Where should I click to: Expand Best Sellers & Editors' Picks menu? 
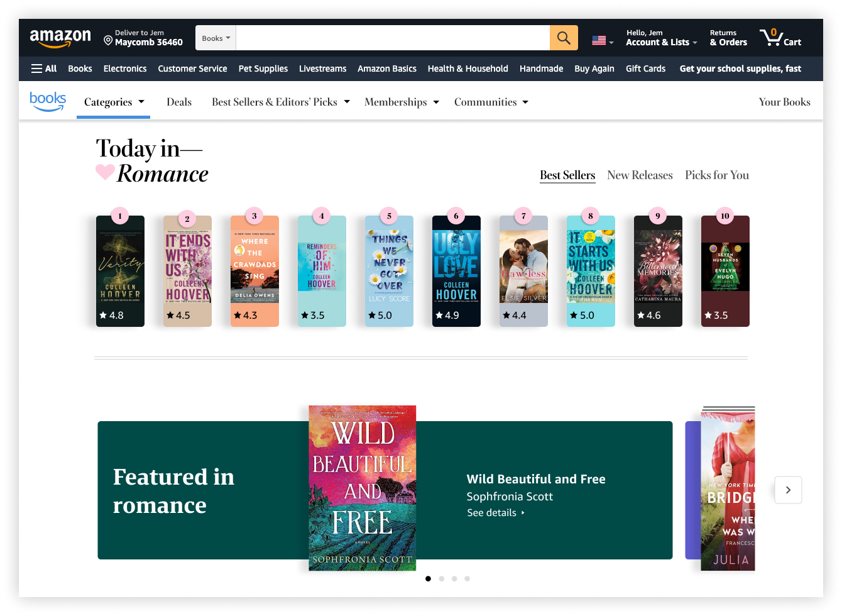[281, 102]
